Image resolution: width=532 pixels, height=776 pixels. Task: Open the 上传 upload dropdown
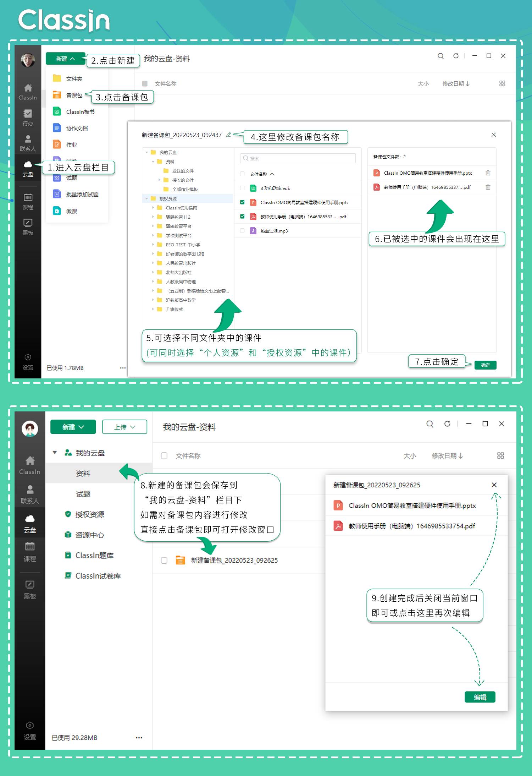coord(124,427)
